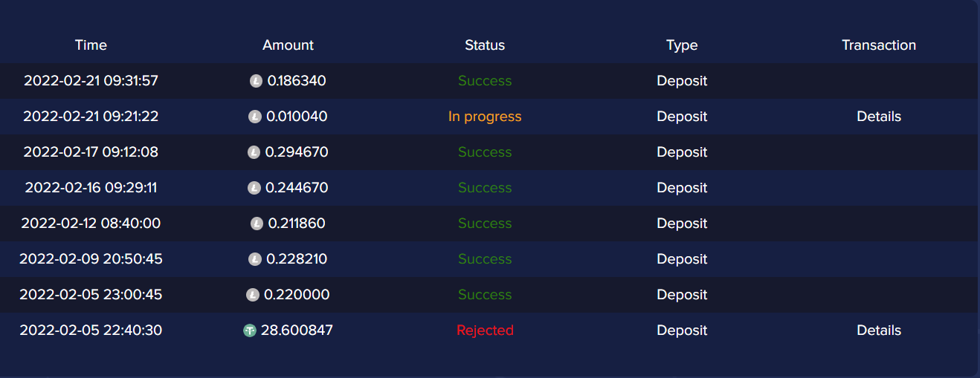This screenshot has height=378, width=980.
Task: Click the Tether icon beside 28.600847
Action: 250,330
